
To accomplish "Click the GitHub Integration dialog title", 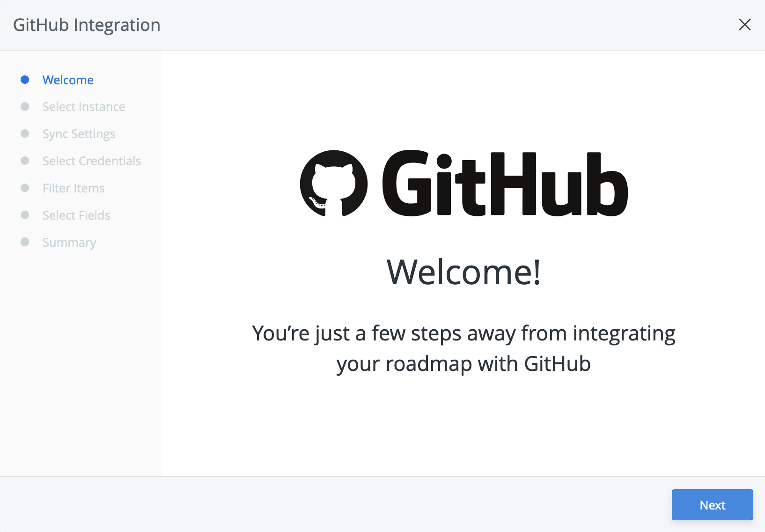I will click(87, 25).
